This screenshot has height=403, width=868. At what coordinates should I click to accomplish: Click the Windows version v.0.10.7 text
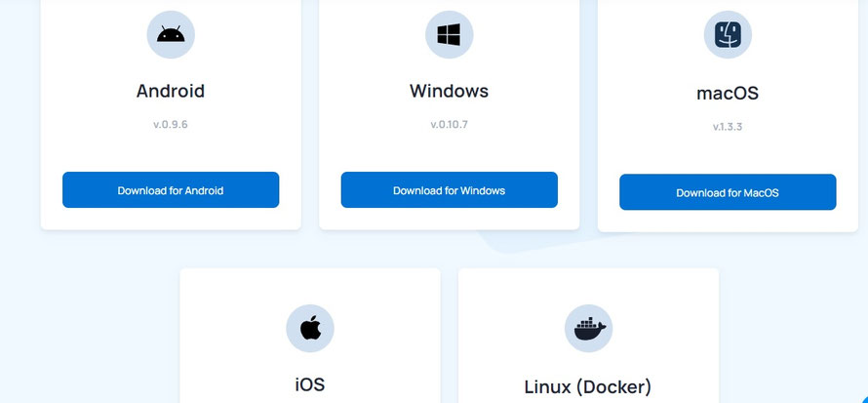tap(449, 124)
